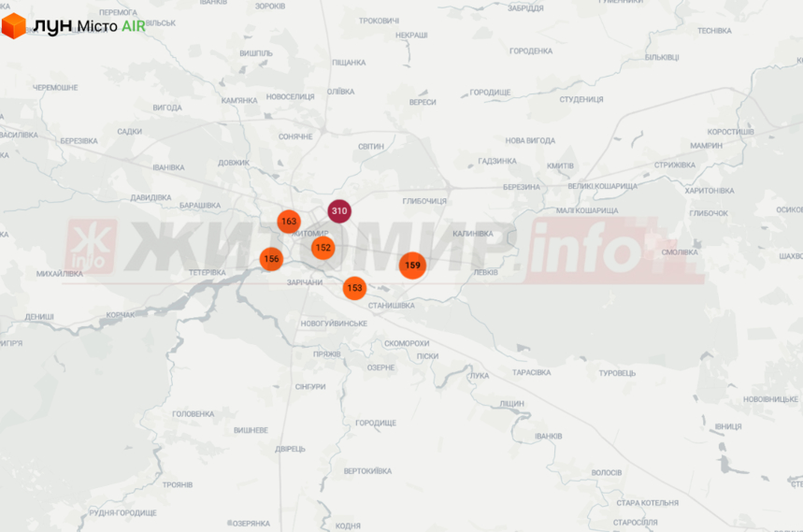This screenshot has height=532, width=803.
Task: Open the air quality marker showing 310
Action: [339, 211]
